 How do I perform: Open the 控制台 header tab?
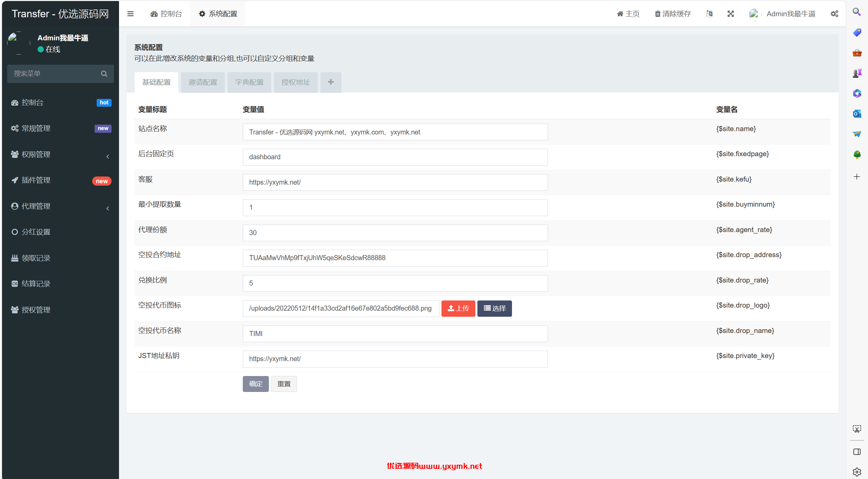pos(166,14)
